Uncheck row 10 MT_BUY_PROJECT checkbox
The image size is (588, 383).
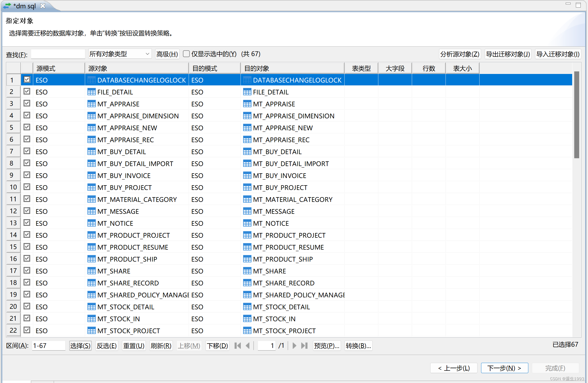(x=27, y=187)
